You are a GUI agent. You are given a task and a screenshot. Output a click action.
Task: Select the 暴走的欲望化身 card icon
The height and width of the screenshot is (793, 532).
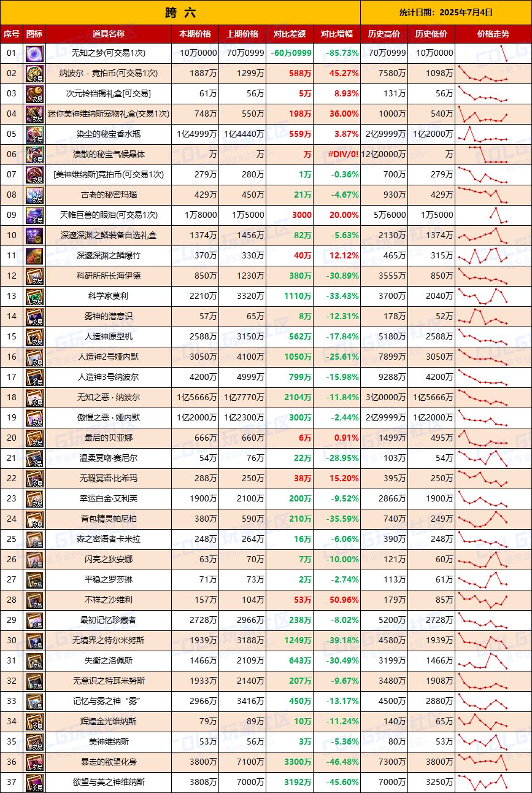tap(34, 762)
